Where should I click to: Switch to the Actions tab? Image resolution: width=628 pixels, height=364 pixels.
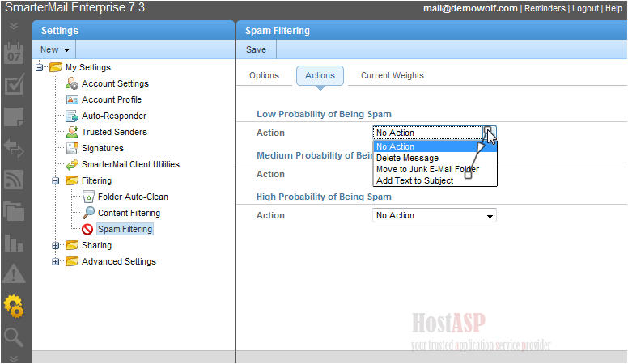[x=320, y=76]
